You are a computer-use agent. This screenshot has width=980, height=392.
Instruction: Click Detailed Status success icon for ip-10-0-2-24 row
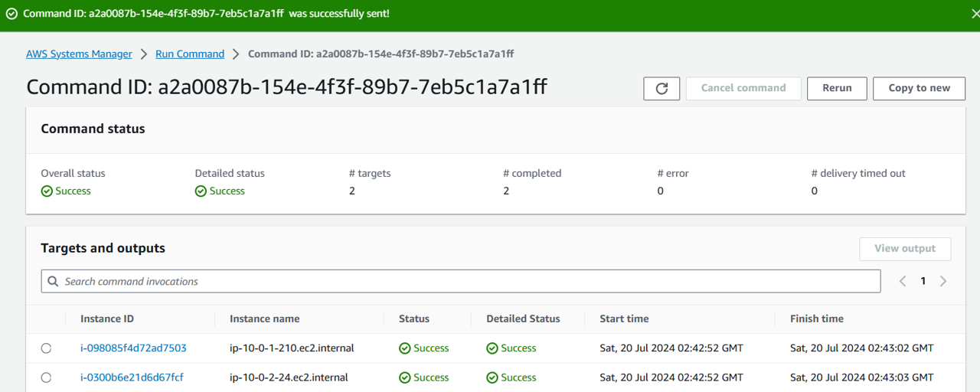(492, 377)
